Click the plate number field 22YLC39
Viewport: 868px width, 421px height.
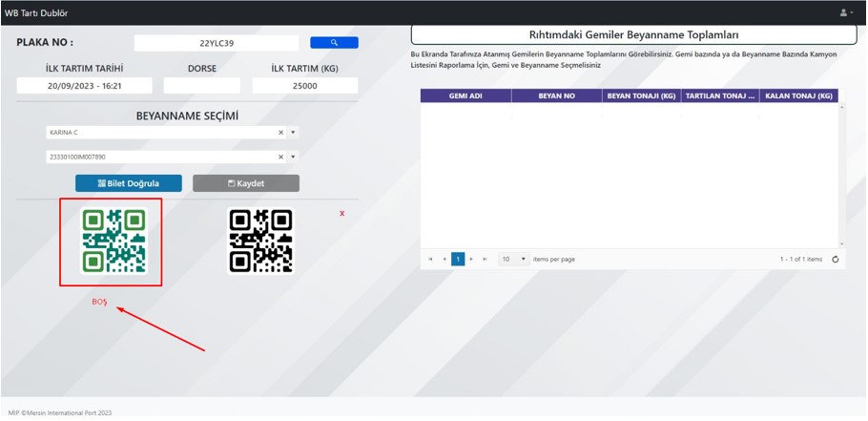coord(217,43)
